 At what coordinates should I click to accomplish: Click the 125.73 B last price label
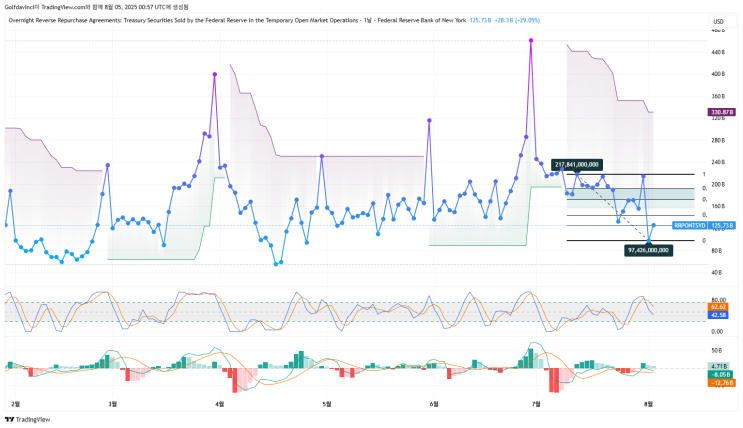[x=721, y=226]
